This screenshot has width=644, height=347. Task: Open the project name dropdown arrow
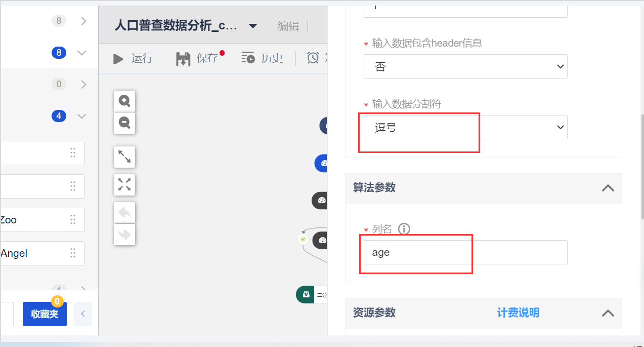point(252,26)
